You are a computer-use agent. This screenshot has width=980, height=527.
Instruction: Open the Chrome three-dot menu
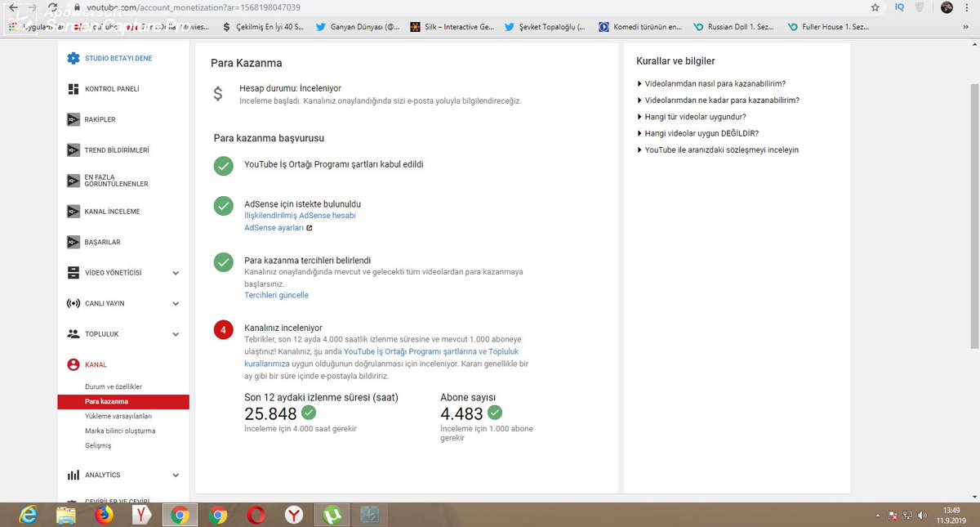968,7
